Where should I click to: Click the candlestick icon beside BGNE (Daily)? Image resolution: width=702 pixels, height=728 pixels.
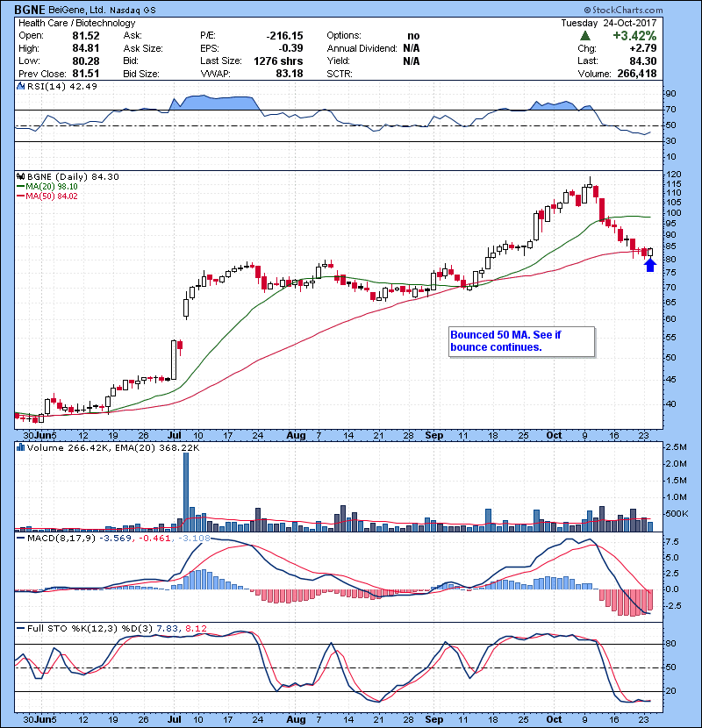tap(20, 177)
